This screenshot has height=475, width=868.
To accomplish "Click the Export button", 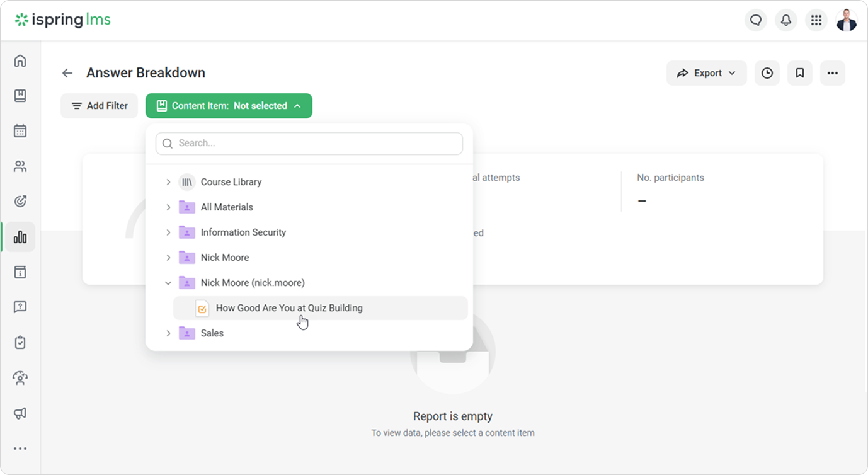I will 706,73.
